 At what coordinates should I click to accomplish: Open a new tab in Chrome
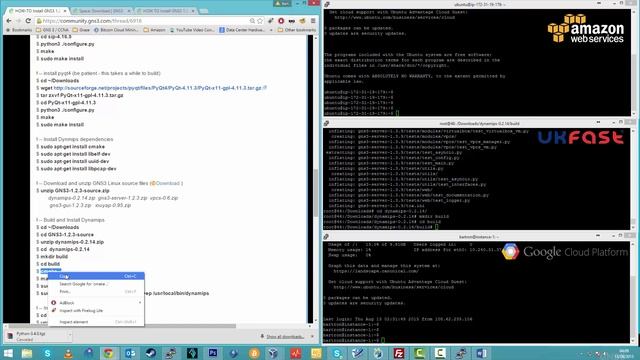pos(204,10)
